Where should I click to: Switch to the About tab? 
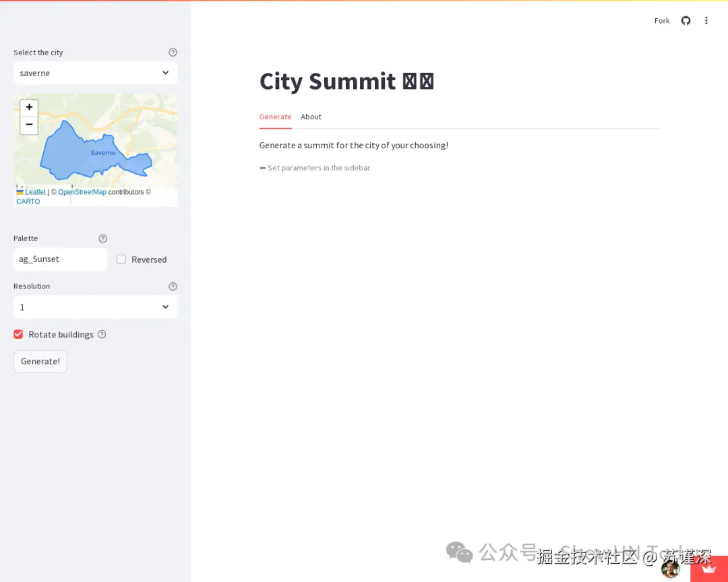click(x=311, y=117)
